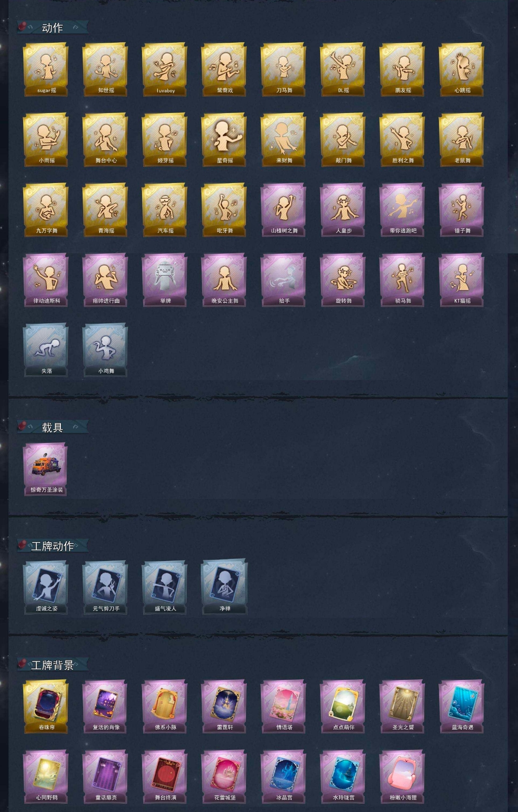The image size is (518, 812).
Task: Select the 小鸡舞 action icon
Action: click(105, 350)
